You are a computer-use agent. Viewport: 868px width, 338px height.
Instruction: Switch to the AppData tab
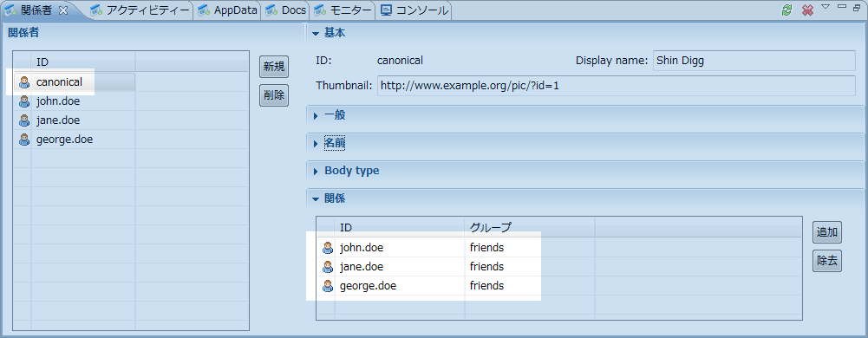[x=228, y=10]
